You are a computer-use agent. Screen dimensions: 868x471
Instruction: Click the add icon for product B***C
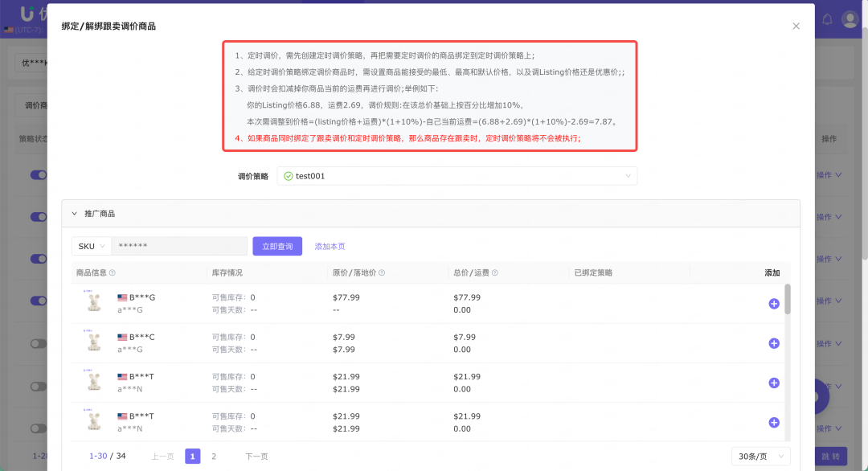[x=773, y=343]
